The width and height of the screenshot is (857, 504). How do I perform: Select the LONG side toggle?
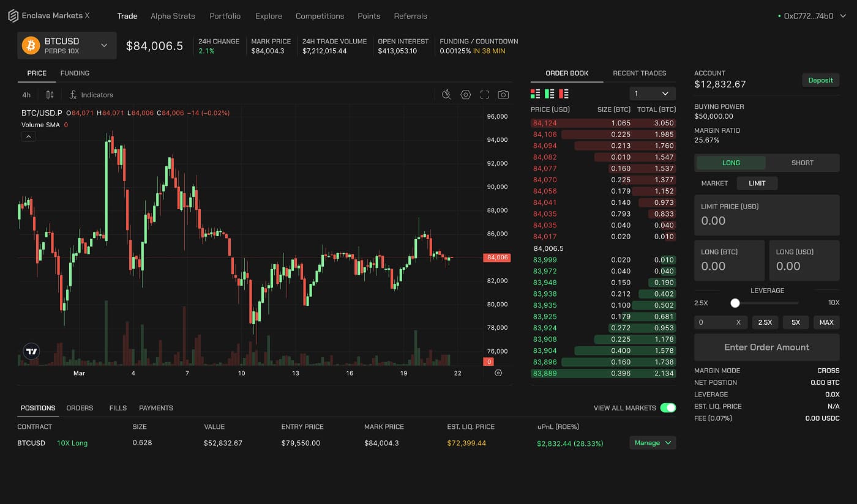coord(731,163)
